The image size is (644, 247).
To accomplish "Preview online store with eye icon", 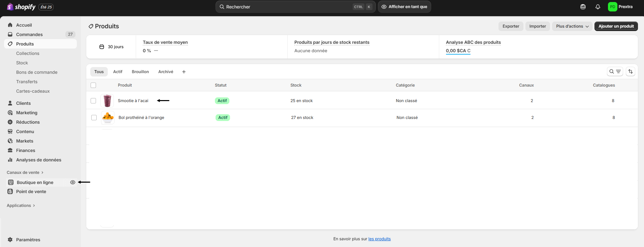I will 72,182.
